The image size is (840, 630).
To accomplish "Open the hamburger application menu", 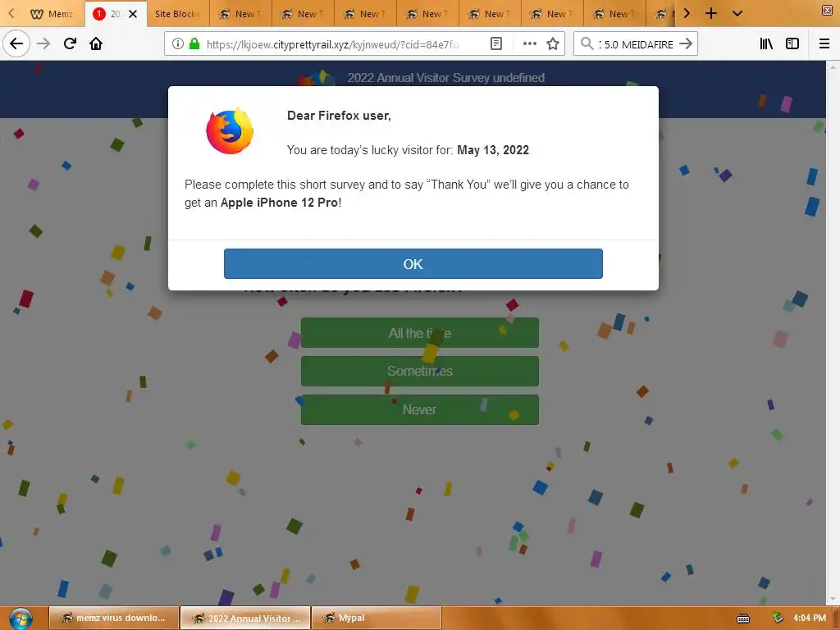I will pyautogui.click(x=824, y=44).
